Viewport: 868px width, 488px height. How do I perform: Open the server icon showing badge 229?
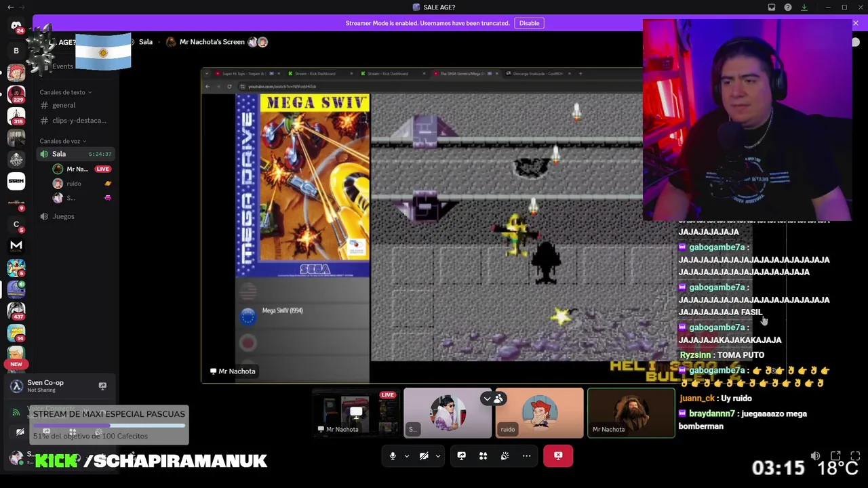coord(16,94)
